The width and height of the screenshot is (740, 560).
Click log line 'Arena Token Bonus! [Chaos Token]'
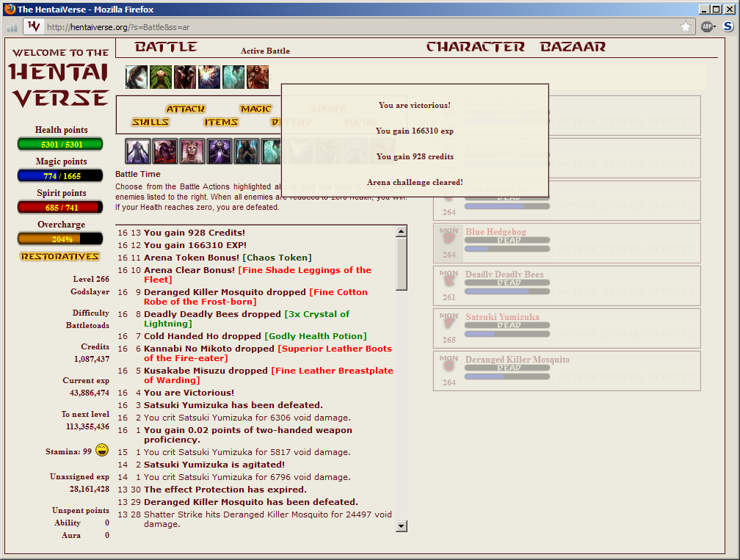click(x=228, y=258)
